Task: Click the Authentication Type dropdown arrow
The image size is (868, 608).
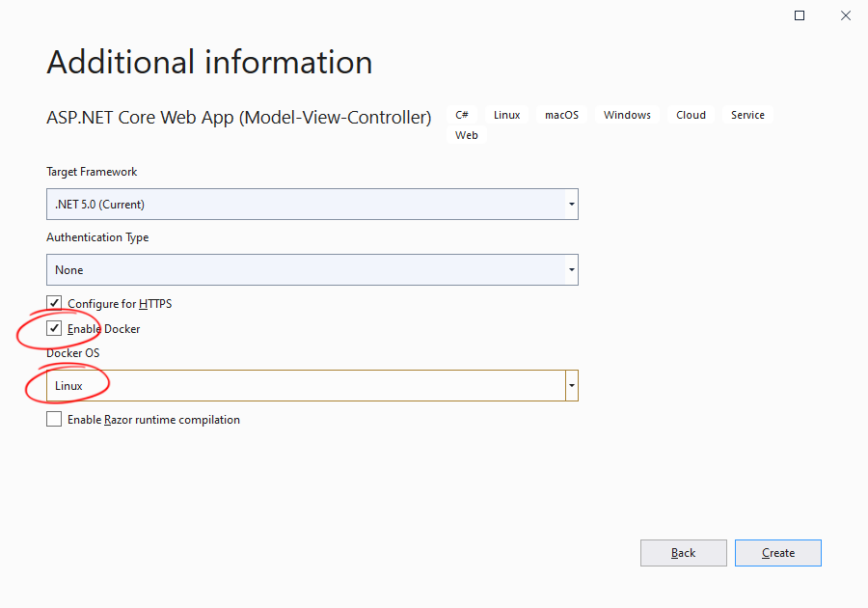Action: 572,269
